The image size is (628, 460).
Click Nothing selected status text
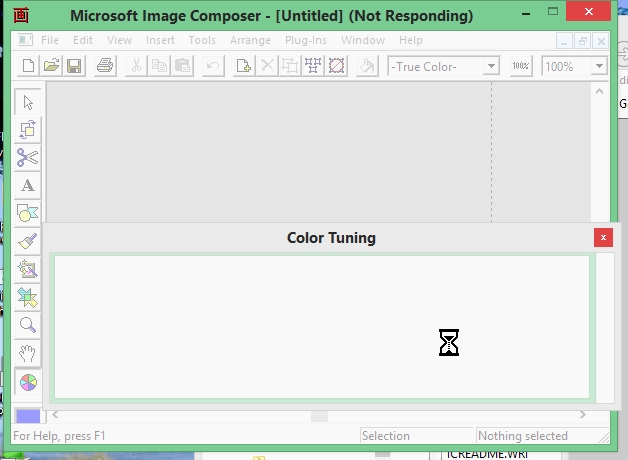click(523, 436)
